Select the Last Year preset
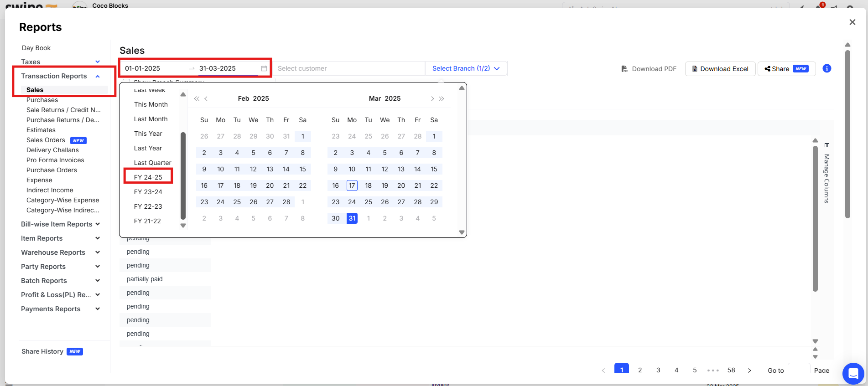The image size is (868, 386). (x=148, y=148)
